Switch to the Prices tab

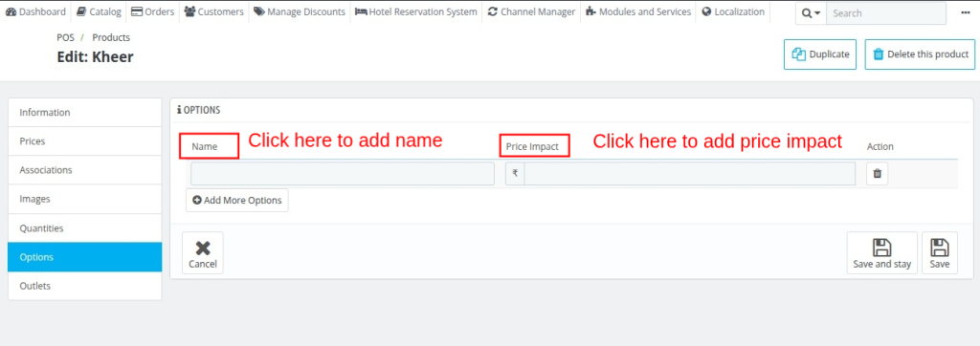84,141
